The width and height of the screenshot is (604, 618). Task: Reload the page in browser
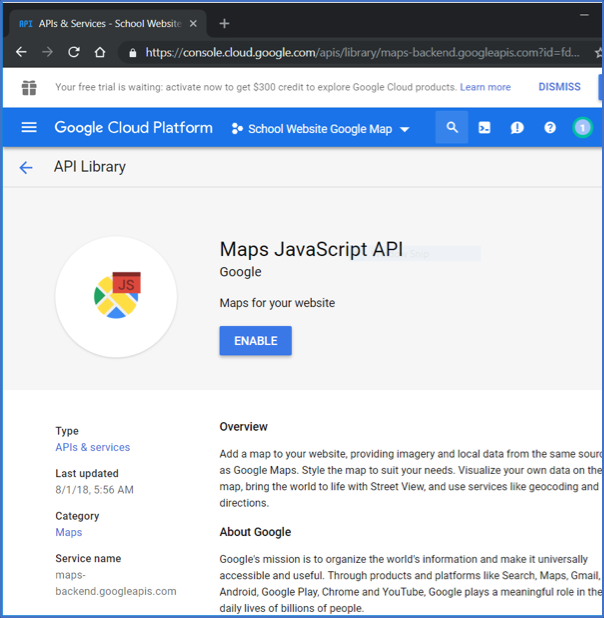(74, 52)
